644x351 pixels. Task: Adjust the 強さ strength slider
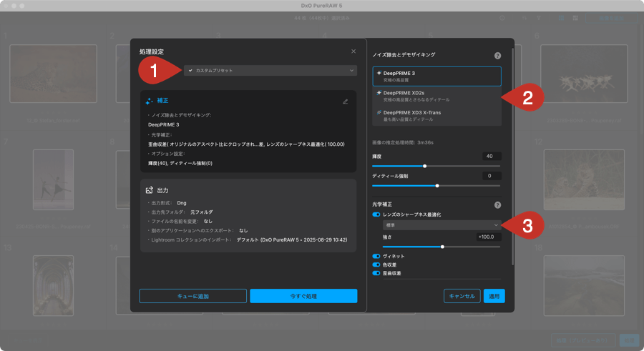(x=442, y=247)
